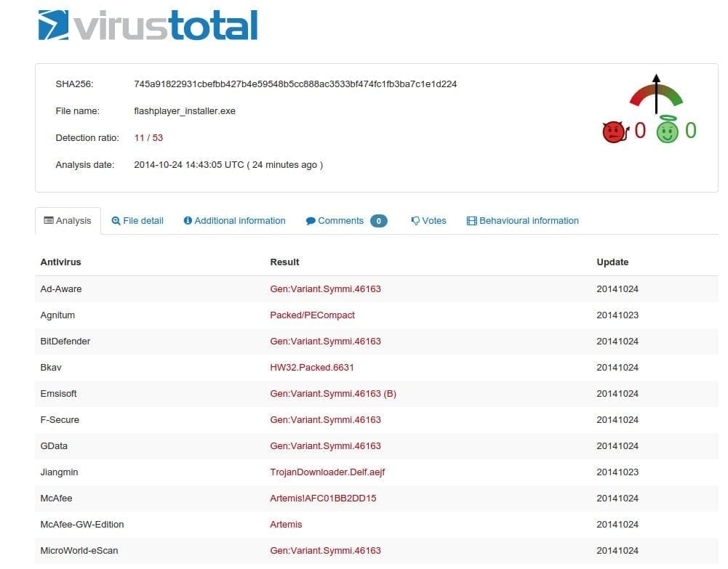Click the red devil malicious vote icon

pos(615,132)
